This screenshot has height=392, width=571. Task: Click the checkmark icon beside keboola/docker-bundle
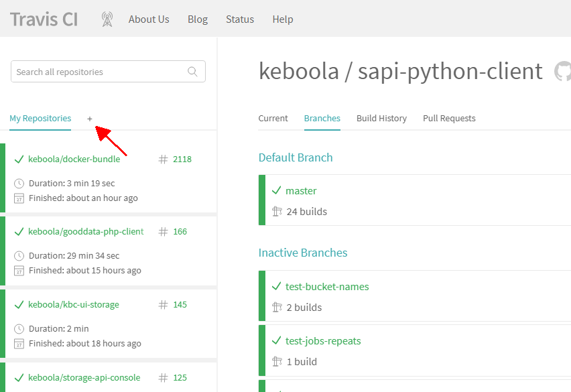(19, 159)
